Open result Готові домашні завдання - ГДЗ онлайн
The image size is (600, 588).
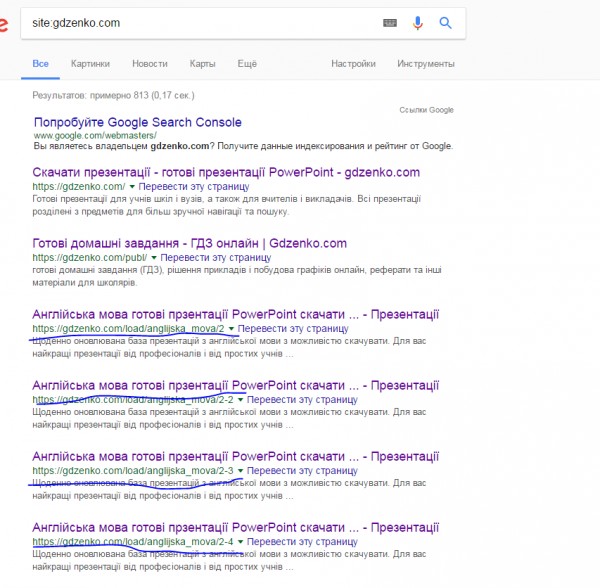pos(189,243)
